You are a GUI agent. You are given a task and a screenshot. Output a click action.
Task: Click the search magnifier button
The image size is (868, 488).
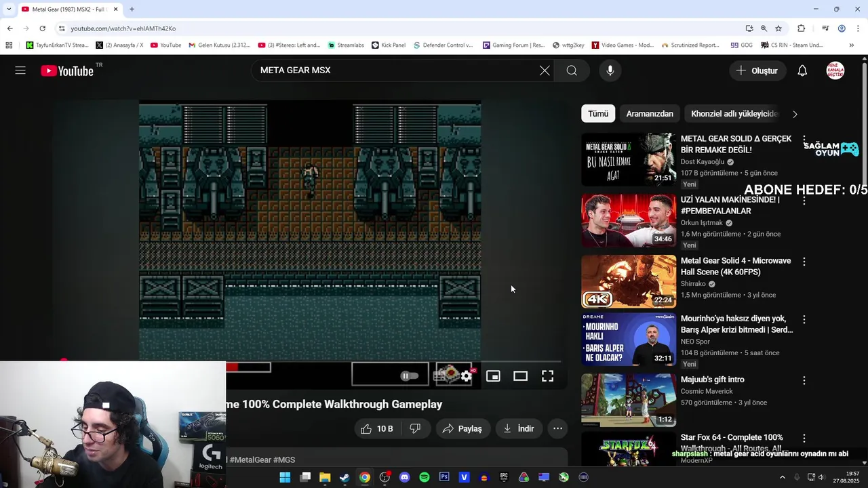[572, 70]
